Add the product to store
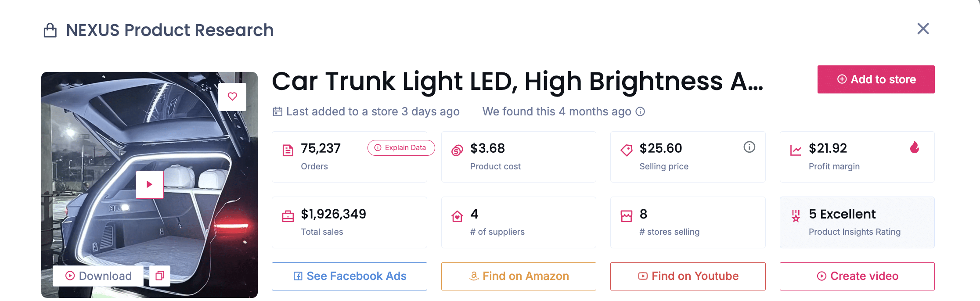Viewport: 980px width, 301px height. point(876,79)
